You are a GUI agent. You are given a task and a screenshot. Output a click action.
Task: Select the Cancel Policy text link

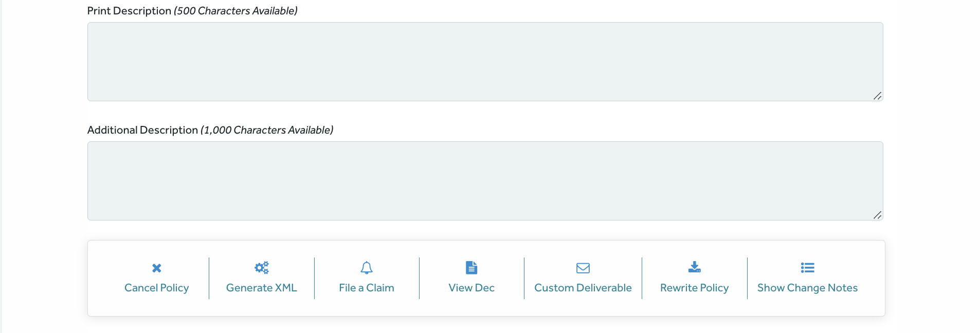(x=157, y=288)
